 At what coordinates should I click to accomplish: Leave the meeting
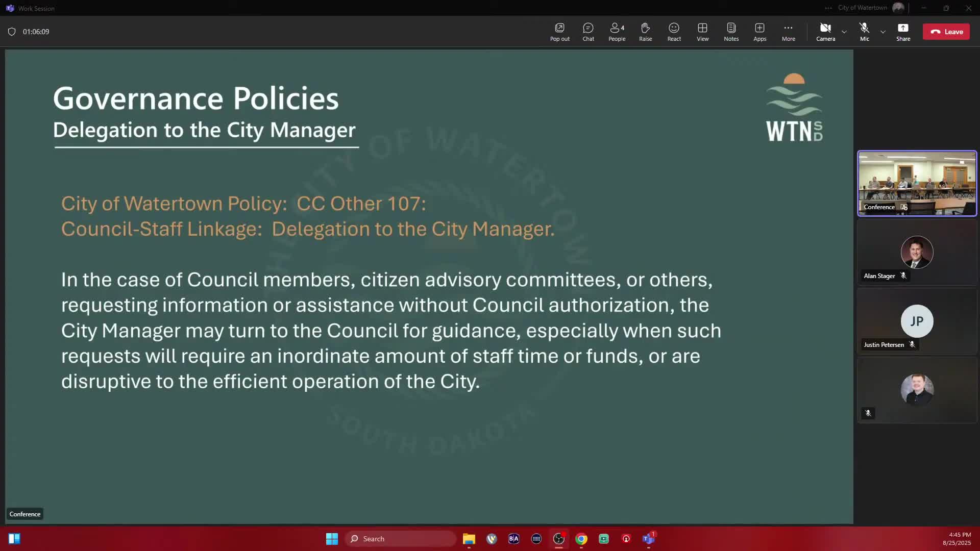tap(946, 32)
